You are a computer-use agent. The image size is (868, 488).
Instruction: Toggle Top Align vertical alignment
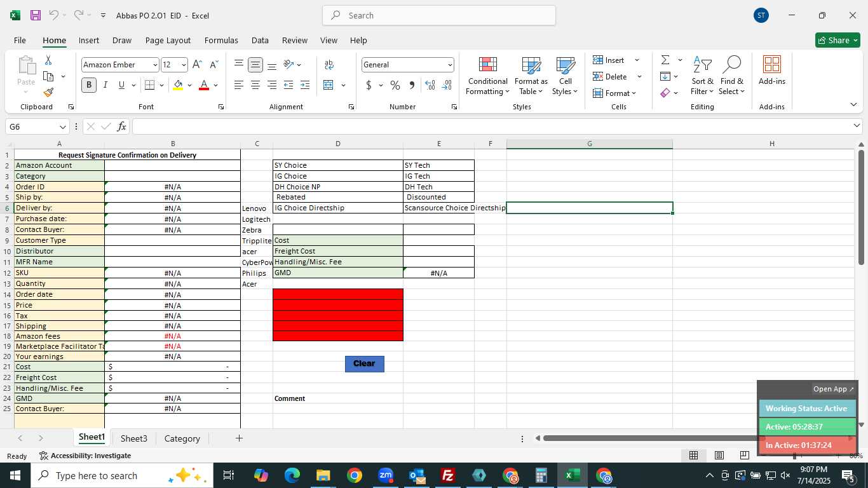[x=239, y=64]
